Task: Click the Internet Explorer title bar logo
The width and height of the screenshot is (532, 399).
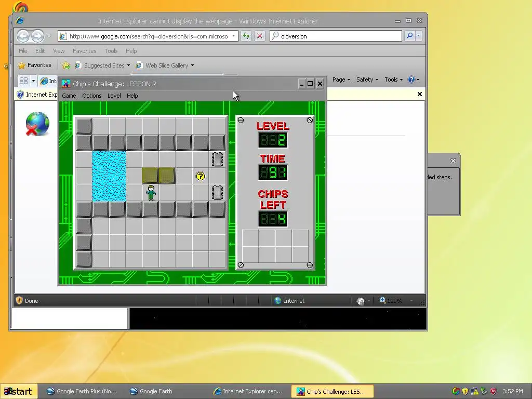Action: coord(20,21)
